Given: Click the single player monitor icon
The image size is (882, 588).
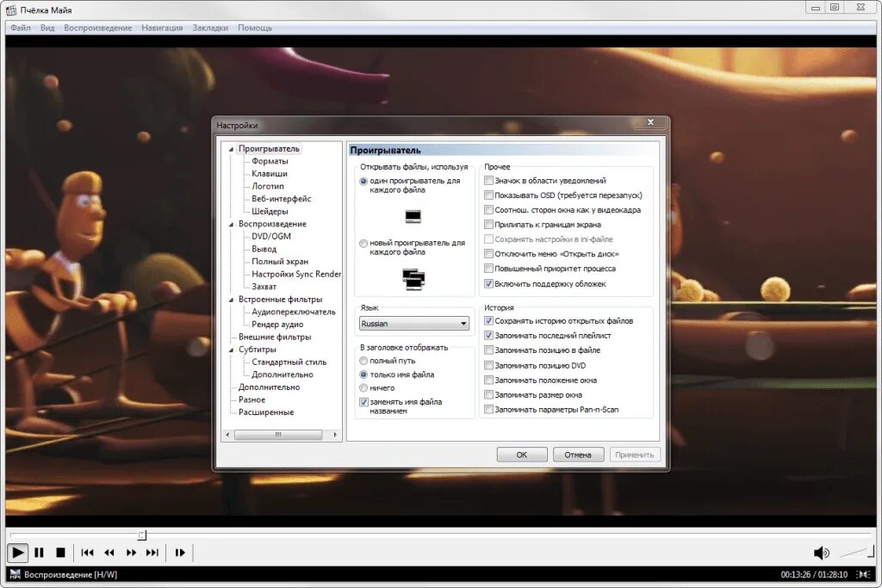Looking at the screenshot, I should click(413, 216).
